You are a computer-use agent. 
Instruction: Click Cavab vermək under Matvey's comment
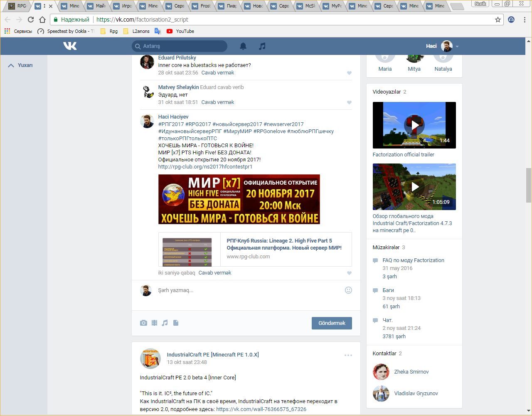pyautogui.click(x=217, y=102)
